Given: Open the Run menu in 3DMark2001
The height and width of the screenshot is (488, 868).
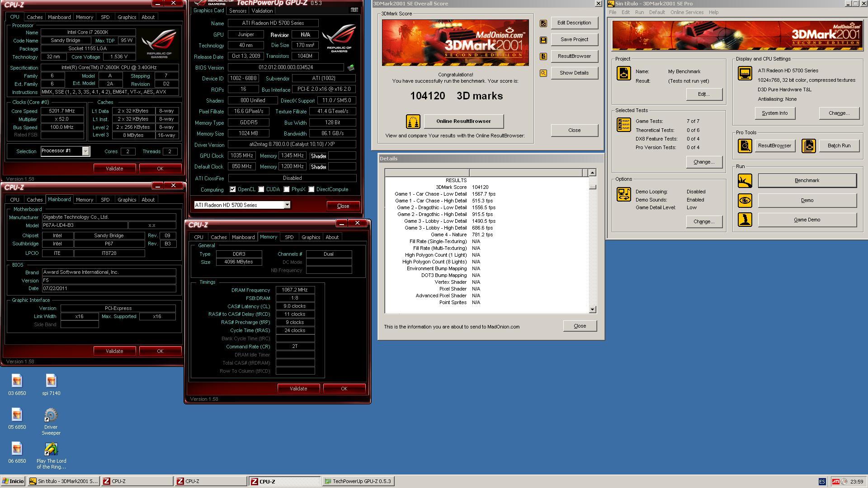Looking at the screenshot, I should point(639,12).
